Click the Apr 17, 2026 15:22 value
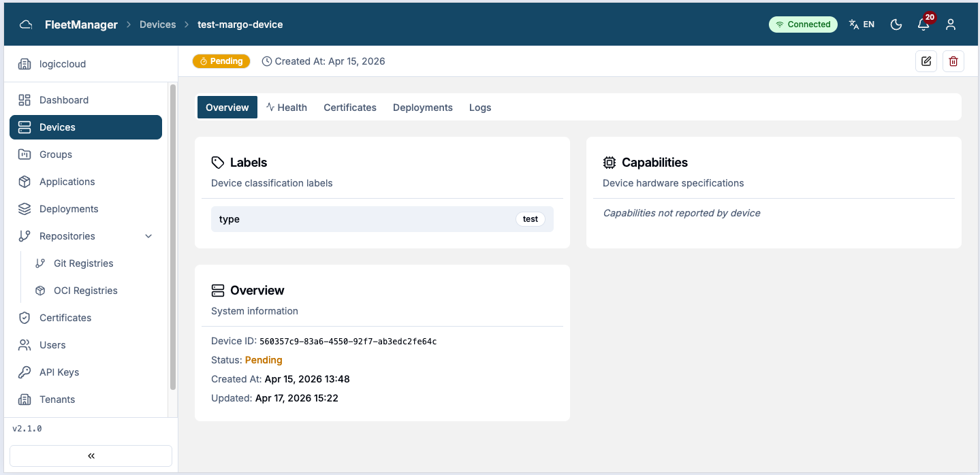980x475 pixels. (x=297, y=398)
